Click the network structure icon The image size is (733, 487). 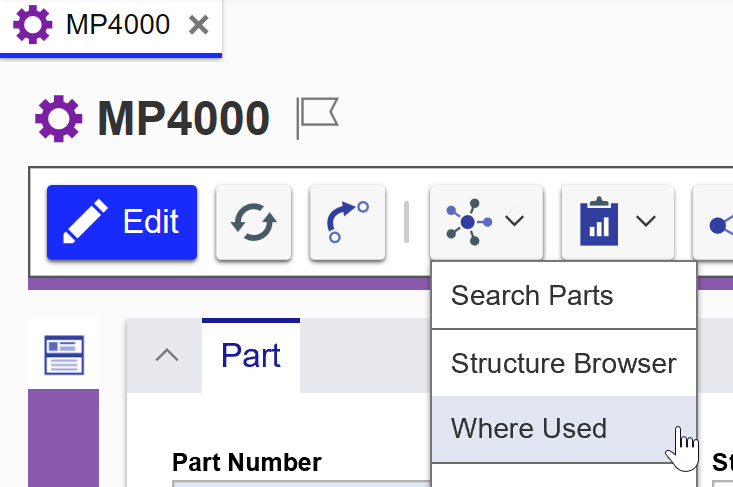coord(468,222)
